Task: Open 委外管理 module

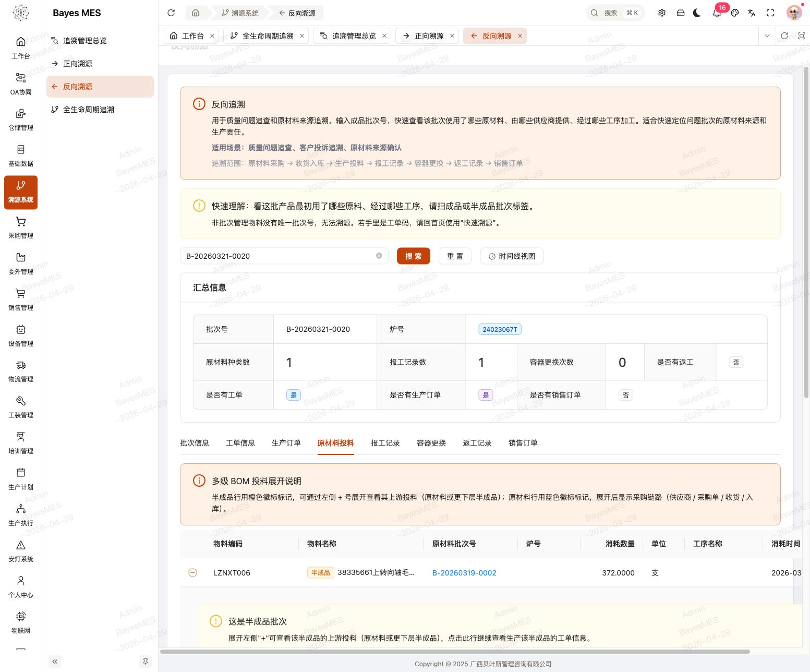Action: [21, 264]
